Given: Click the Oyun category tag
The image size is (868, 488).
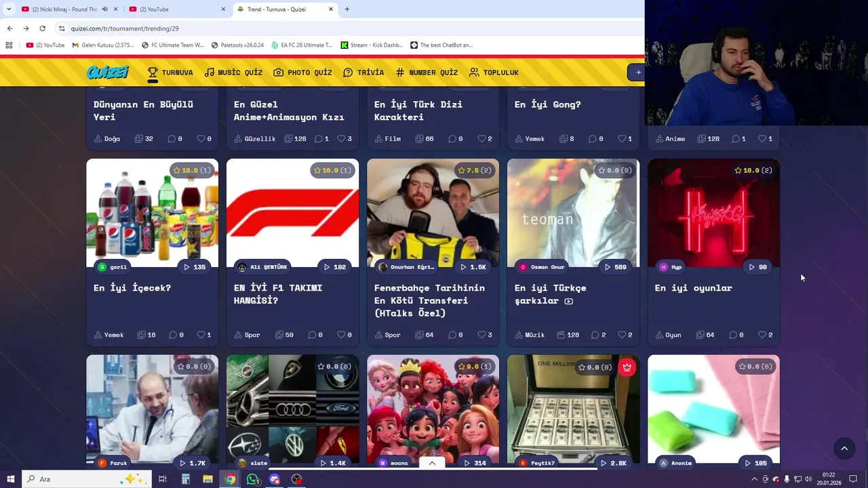Looking at the screenshot, I should [668, 335].
